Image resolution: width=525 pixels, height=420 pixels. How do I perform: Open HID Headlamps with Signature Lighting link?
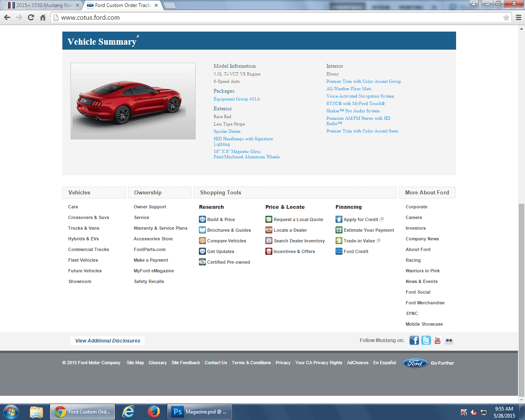coord(243,142)
